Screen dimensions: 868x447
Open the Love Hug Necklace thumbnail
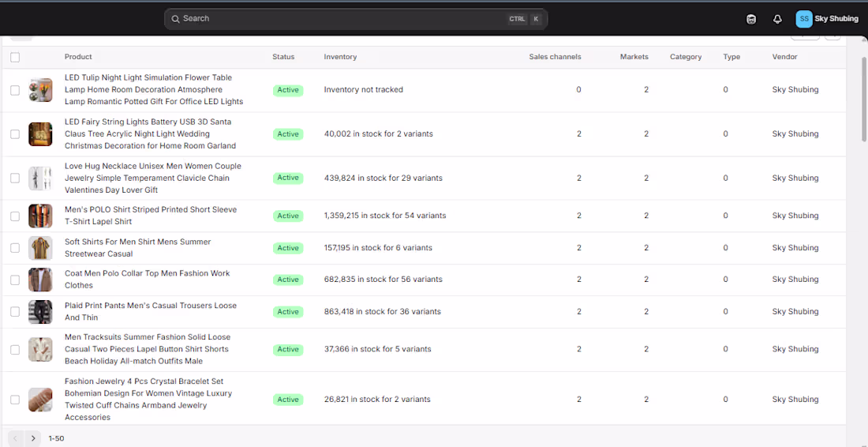click(40, 178)
